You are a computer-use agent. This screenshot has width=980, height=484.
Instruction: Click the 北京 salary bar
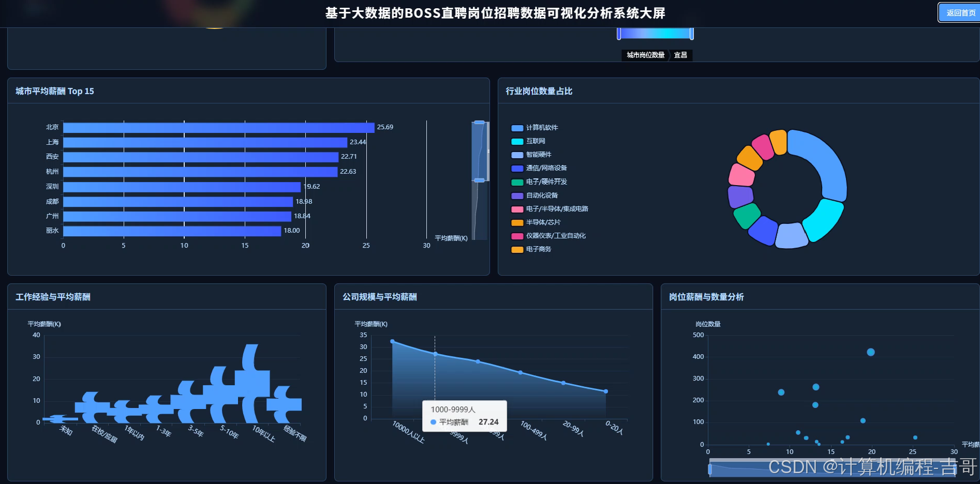click(x=219, y=127)
